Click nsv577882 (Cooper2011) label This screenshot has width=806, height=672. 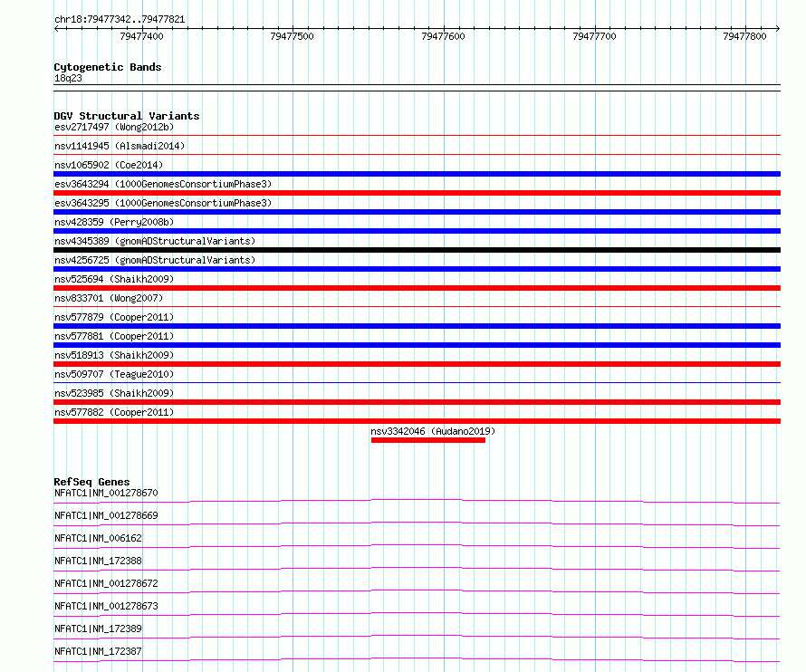click(x=114, y=412)
